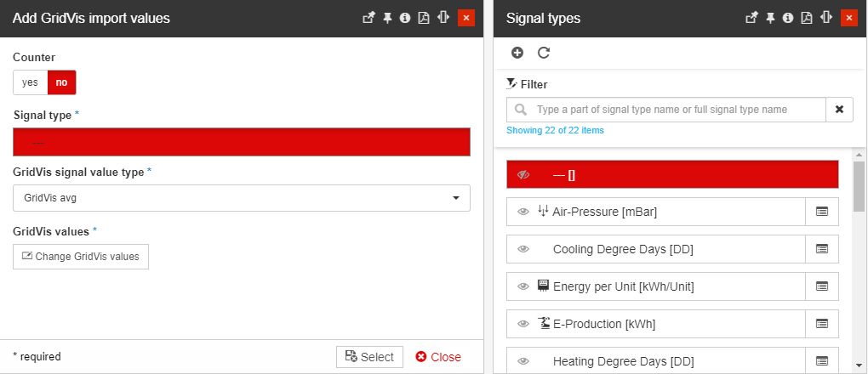Click the Select button
The height and width of the screenshot is (374, 868).
point(370,357)
